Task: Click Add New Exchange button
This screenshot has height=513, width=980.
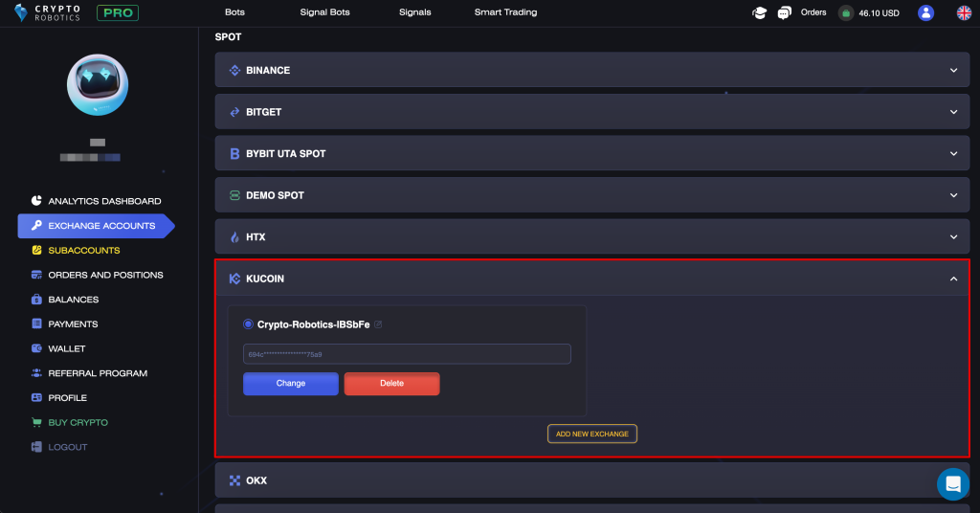Action: coord(591,434)
